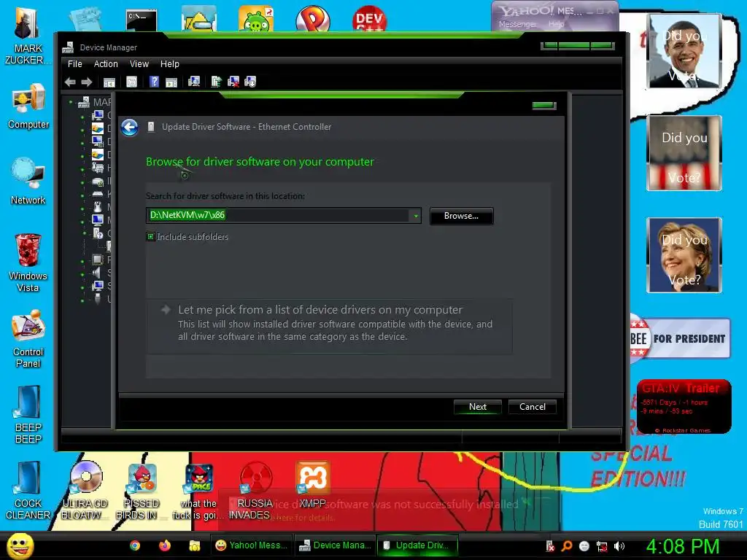
Task: Click the Hillary Clinton Did you Vote gadget thumbnail
Action: coord(684,254)
